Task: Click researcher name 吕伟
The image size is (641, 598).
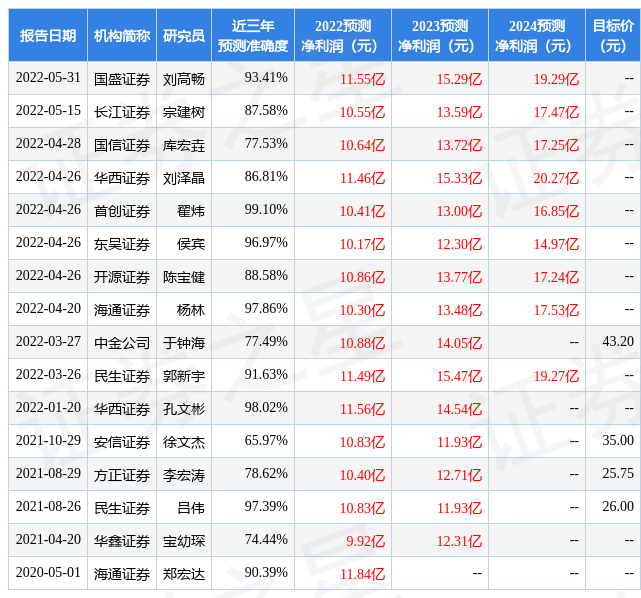Action: click(x=191, y=508)
